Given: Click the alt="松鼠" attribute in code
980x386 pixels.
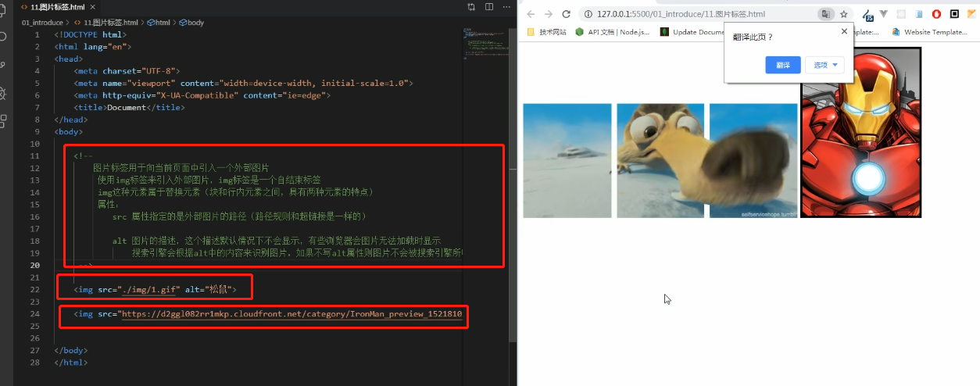Looking at the screenshot, I should pyautogui.click(x=207, y=290).
